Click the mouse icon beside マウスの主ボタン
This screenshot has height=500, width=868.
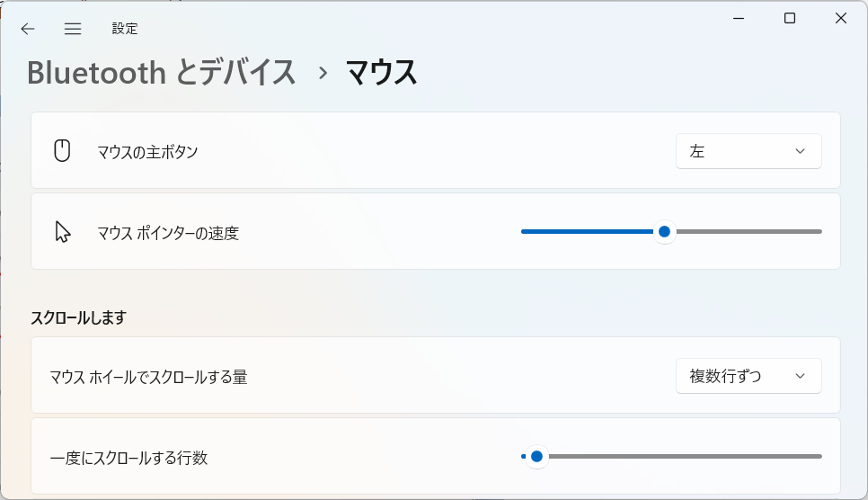click(62, 151)
